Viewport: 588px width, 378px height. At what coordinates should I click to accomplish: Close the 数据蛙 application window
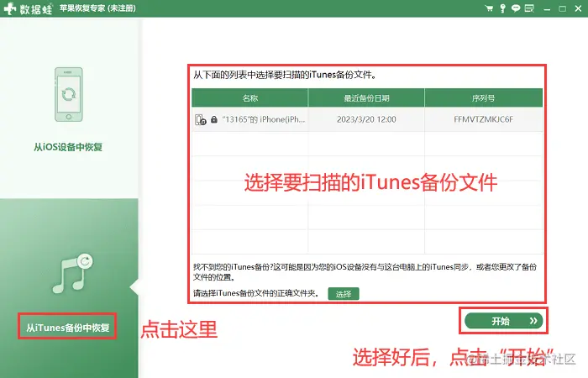(x=578, y=8)
